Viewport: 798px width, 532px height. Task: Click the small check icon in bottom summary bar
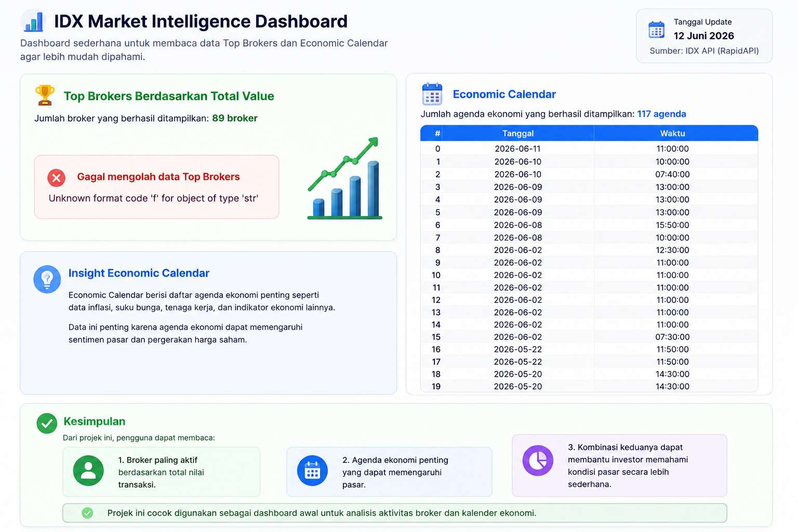click(x=87, y=513)
